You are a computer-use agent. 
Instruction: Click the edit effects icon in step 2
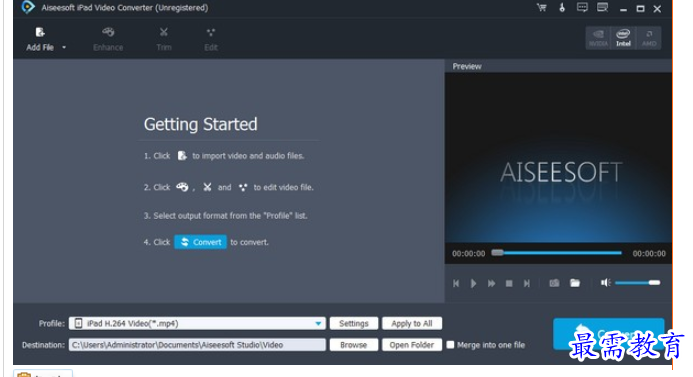(243, 187)
